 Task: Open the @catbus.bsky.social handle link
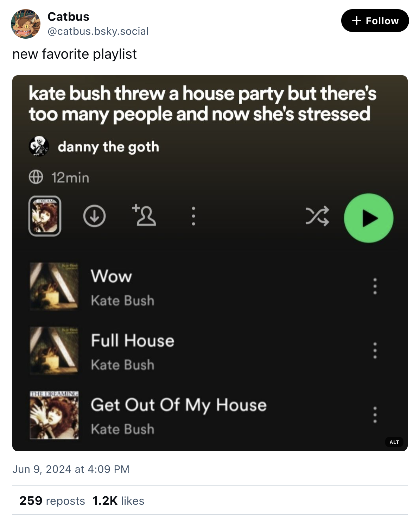98,31
